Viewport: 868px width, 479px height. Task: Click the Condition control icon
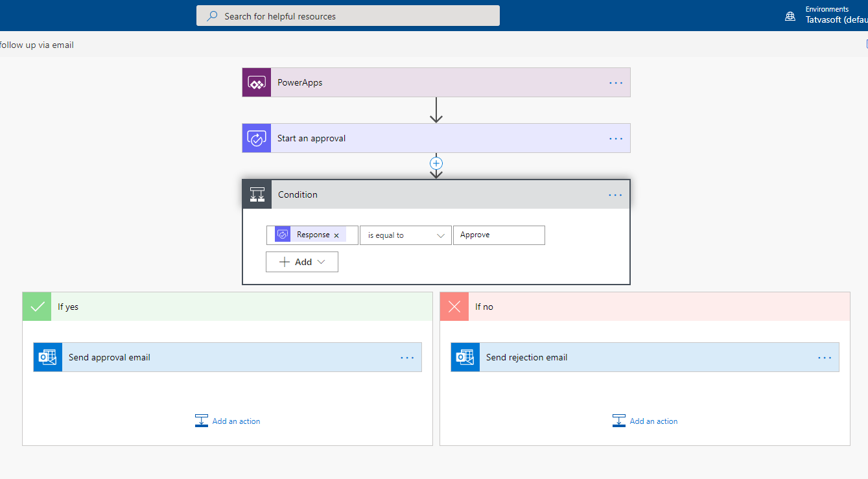point(256,194)
